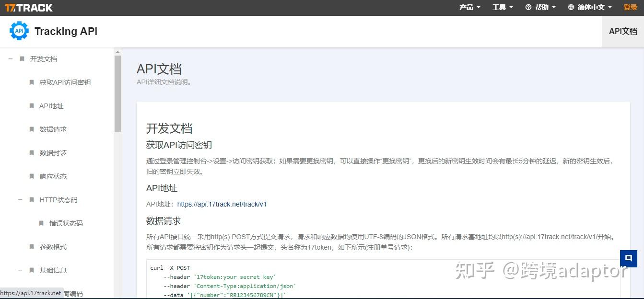Image resolution: width=644 pixels, height=299 pixels.
Task: Open the blue feedback chat icon
Action: [629, 258]
